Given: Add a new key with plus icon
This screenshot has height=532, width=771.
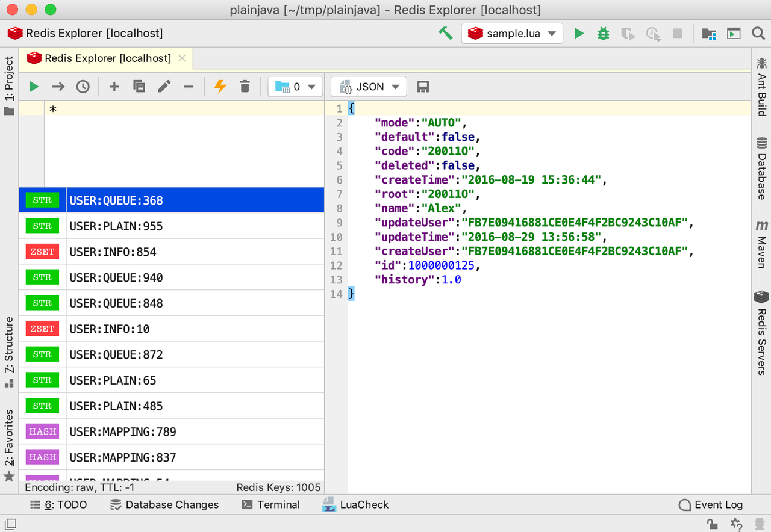Looking at the screenshot, I should (x=114, y=87).
